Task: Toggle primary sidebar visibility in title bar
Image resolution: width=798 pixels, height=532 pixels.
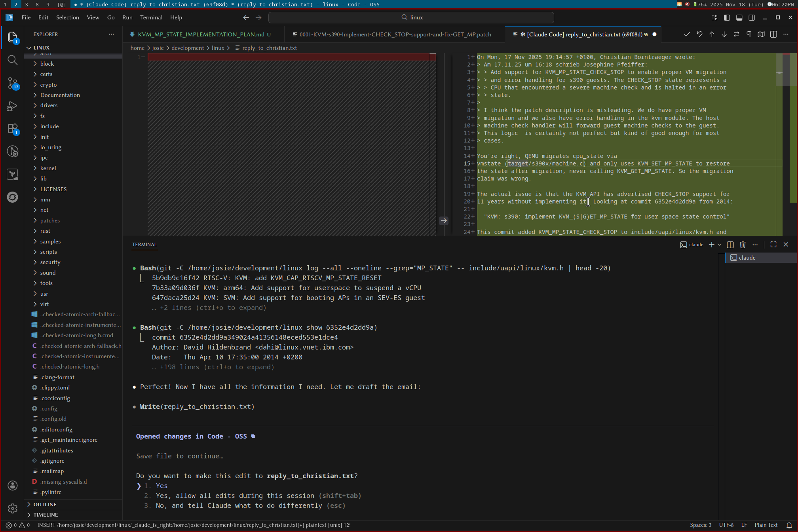Action: coord(727,17)
